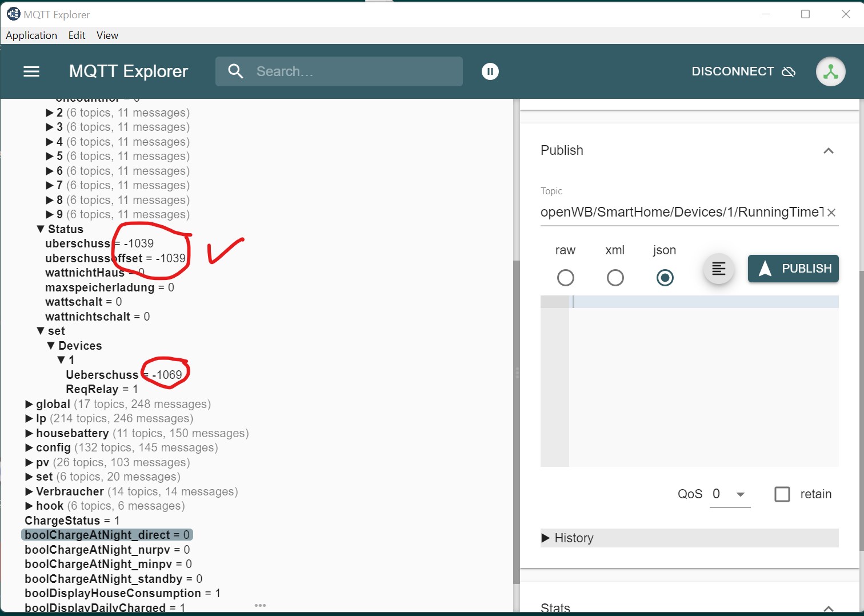Select the 'maxspeicherladung = 0' topic
Image resolution: width=864 pixels, height=616 pixels.
point(110,287)
